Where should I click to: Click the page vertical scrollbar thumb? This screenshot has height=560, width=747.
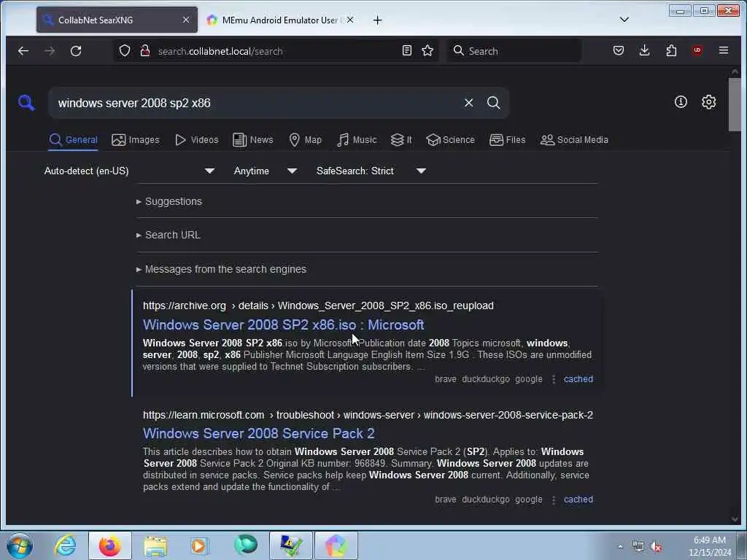pos(735,104)
